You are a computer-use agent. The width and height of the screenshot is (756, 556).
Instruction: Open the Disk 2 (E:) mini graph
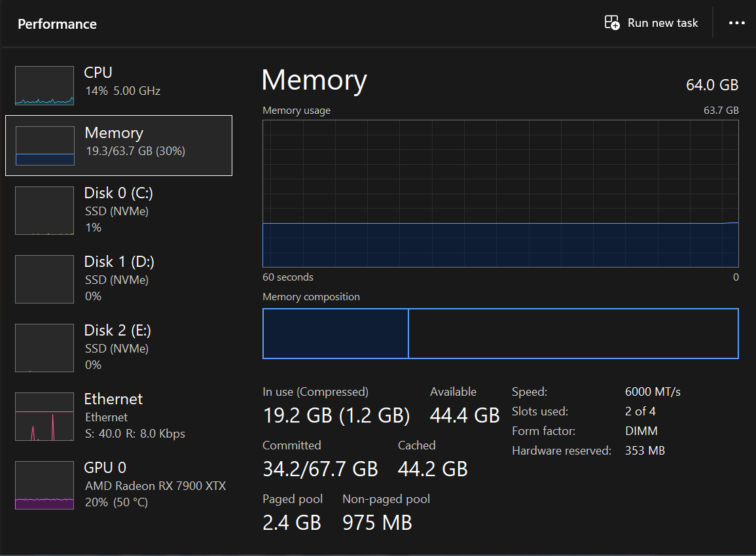[x=45, y=348]
